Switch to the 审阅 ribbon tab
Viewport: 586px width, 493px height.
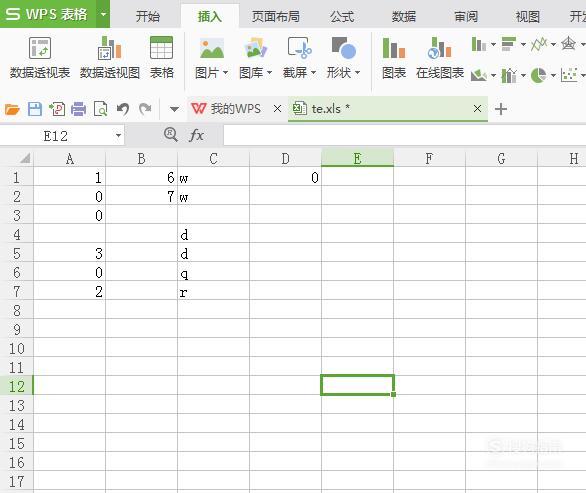tap(466, 16)
